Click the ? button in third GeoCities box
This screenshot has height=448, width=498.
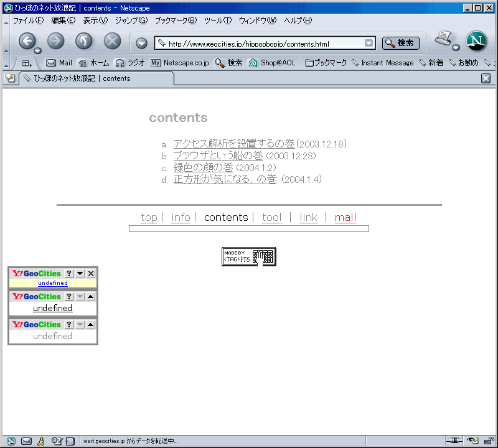point(69,325)
